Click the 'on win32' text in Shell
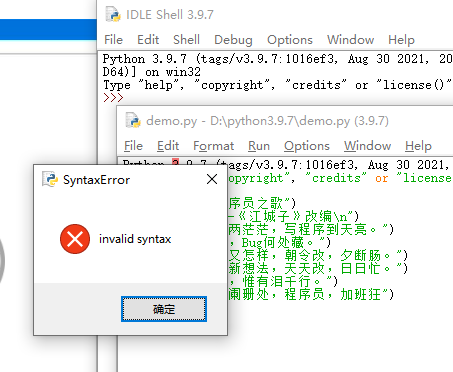This screenshot has height=372, width=453. coord(173,72)
